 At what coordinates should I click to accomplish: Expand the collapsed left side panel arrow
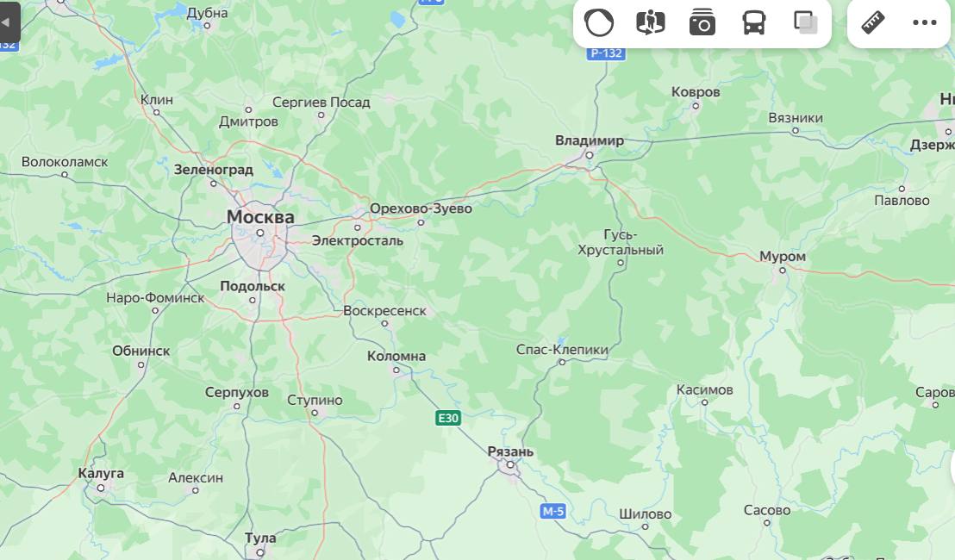(7, 22)
